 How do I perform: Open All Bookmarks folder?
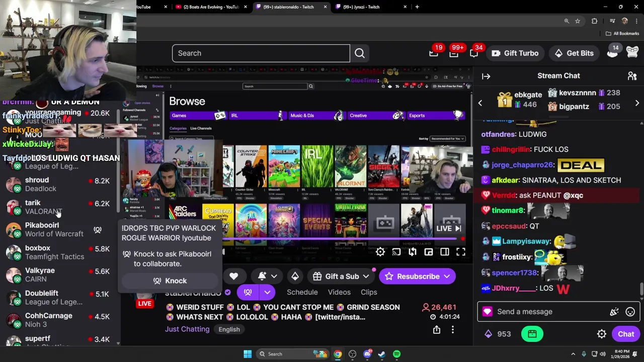coord(622,34)
